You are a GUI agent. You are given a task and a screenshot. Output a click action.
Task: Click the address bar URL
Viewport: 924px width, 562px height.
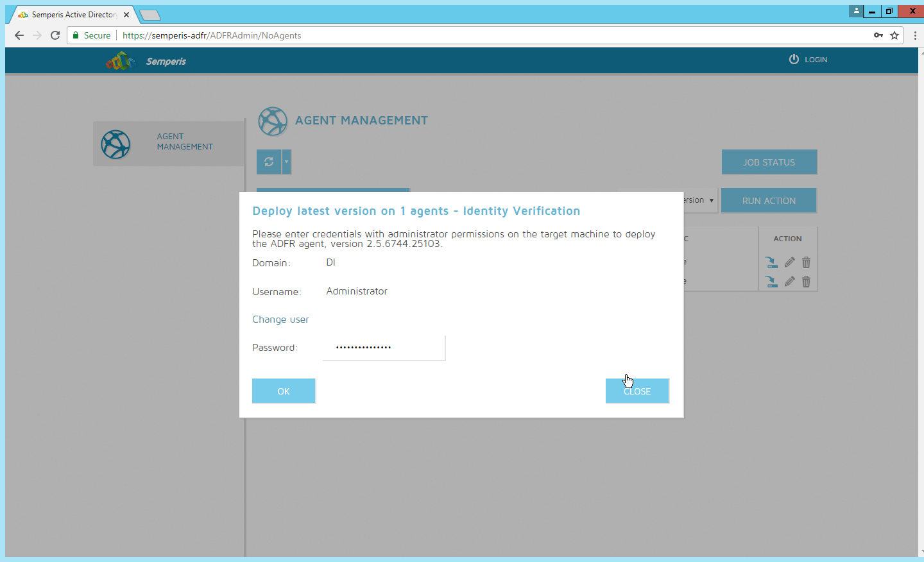click(212, 35)
